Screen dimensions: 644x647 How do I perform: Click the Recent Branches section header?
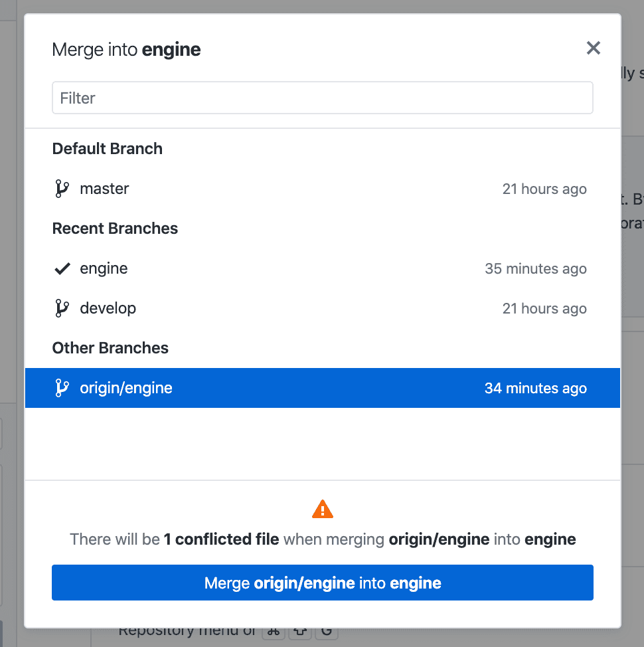(x=115, y=229)
